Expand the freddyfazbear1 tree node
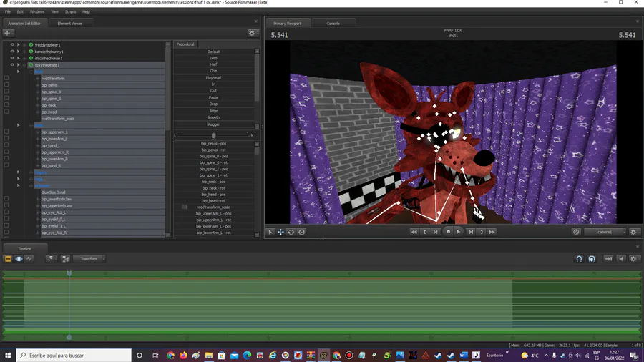This screenshot has height=362, width=644. pos(24,45)
